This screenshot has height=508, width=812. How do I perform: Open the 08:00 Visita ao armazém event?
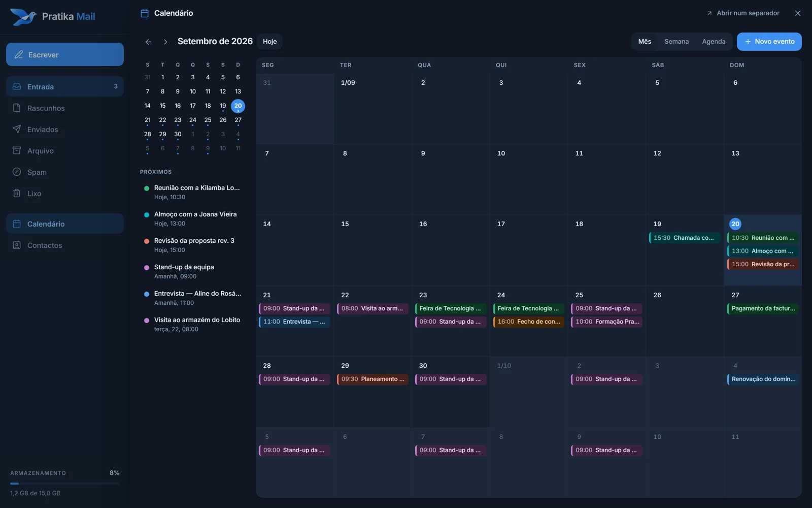pyautogui.click(x=373, y=308)
